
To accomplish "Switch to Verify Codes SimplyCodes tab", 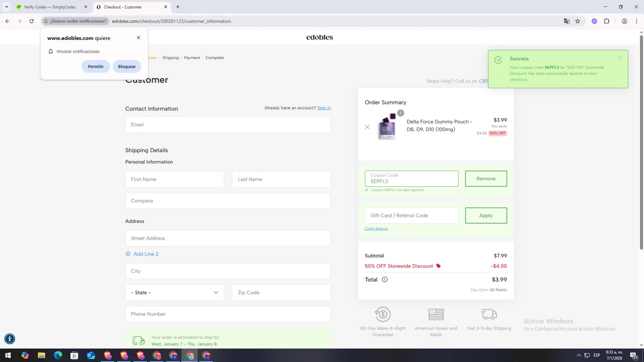I will (51, 7).
